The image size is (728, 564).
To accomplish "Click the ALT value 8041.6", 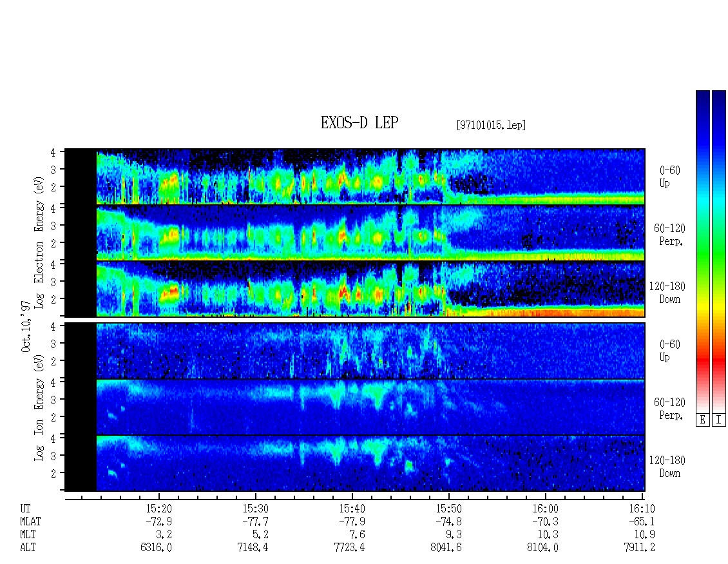I will [446, 548].
